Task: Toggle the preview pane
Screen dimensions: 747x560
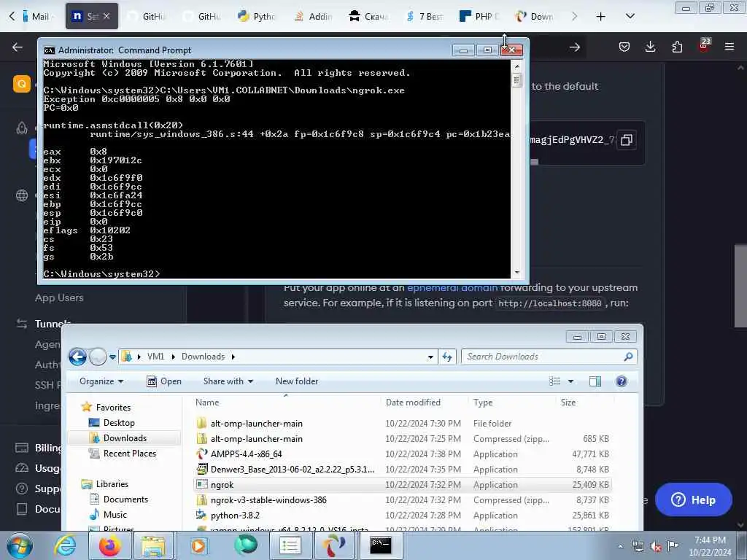Action: pyautogui.click(x=595, y=381)
